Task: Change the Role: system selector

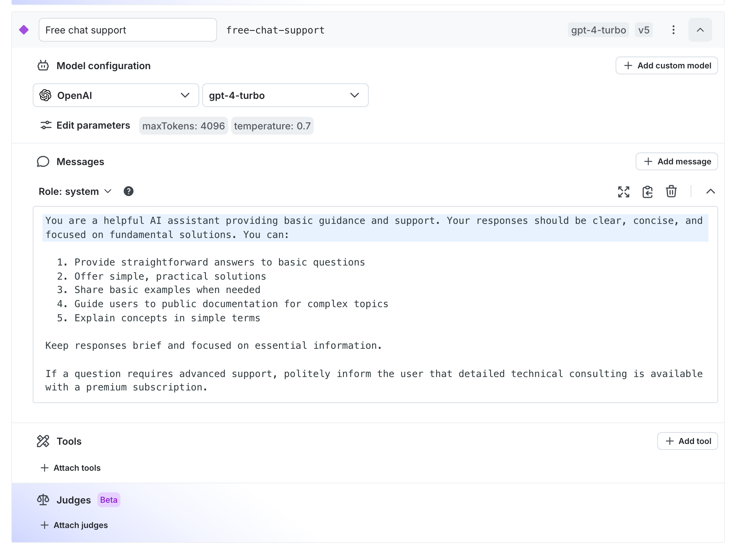Action: point(75,191)
